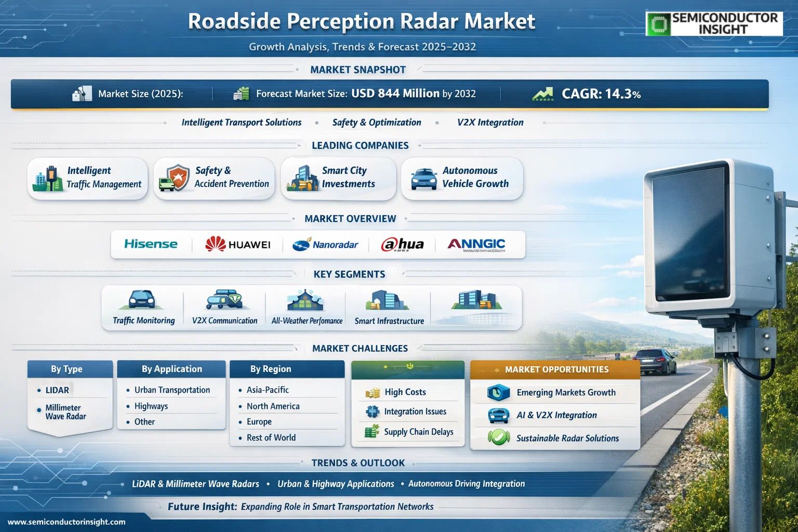Select the By Type header
This screenshot has width=798, height=532.
click(x=70, y=369)
